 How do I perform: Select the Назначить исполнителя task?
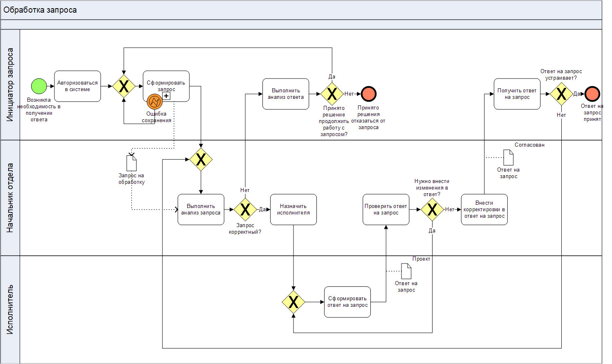click(x=294, y=210)
